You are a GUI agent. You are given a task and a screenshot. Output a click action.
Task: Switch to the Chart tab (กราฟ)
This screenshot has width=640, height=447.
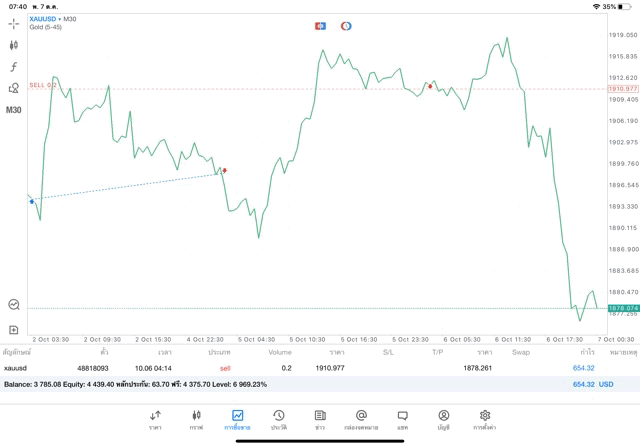(196, 418)
